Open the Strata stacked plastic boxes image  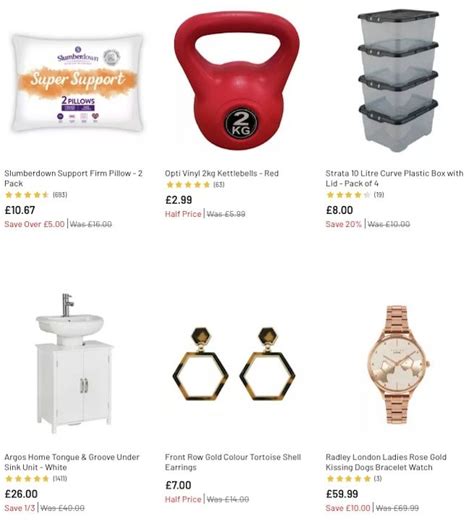pyautogui.click(x=398, y=81)
